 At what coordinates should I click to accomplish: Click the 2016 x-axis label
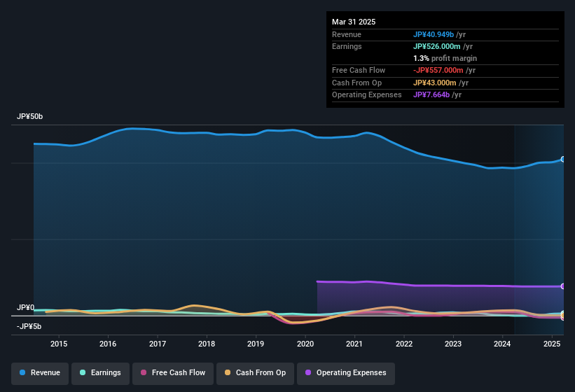tap(108, 344)
